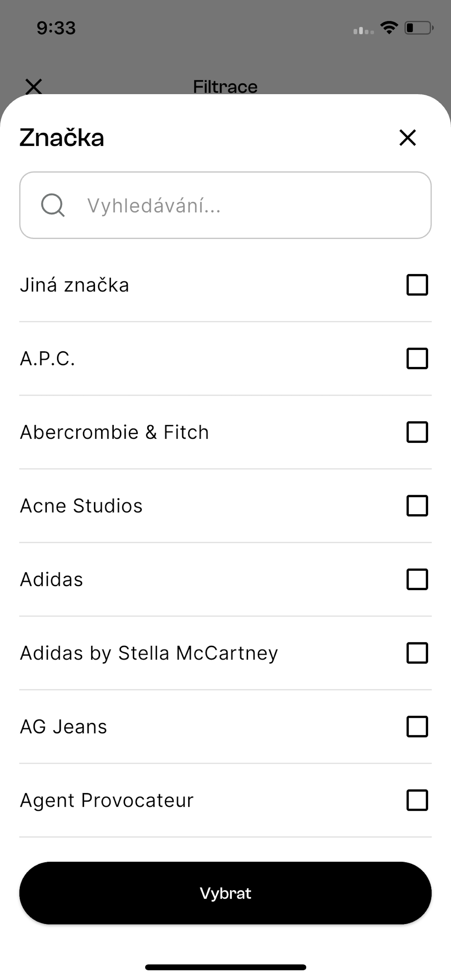The height and width of the screenshot is (980, 451).
Task: Enable the Abercrombie & Fitch checkbox
Action: click(417, 432)
